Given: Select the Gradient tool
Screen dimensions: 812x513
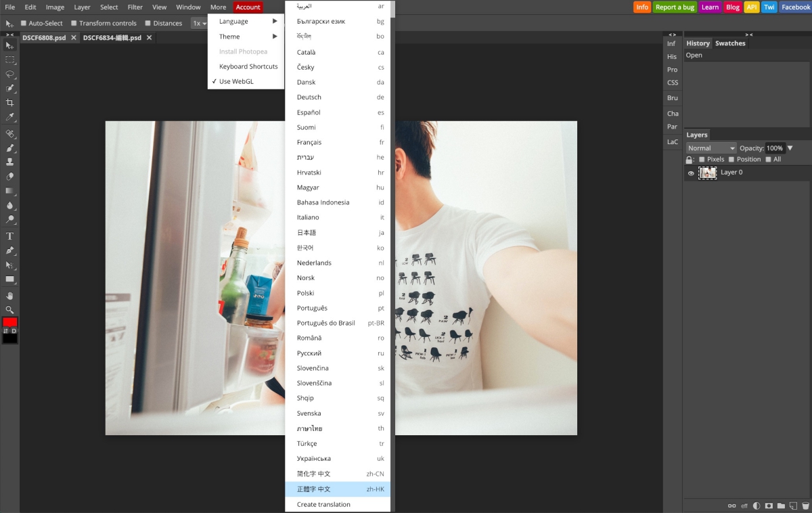Looking at the screenshot, I should pos(9,191).
